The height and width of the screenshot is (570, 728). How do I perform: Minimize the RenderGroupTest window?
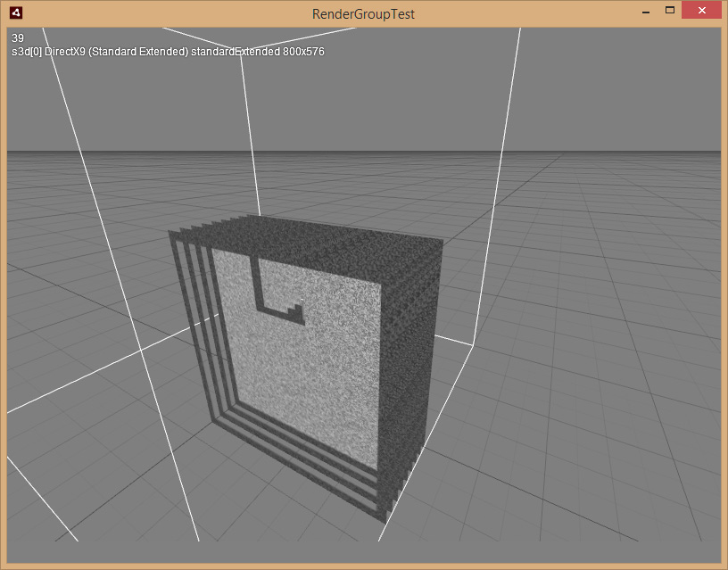(646, 12)
